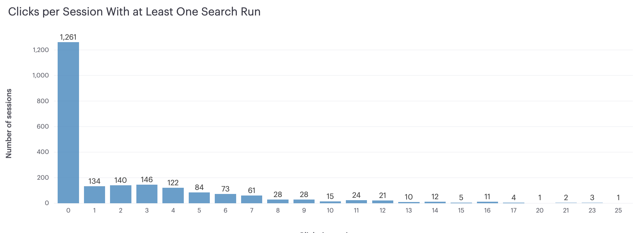Click the data label 21 above bar 12
644x233 pixels.
382,196
